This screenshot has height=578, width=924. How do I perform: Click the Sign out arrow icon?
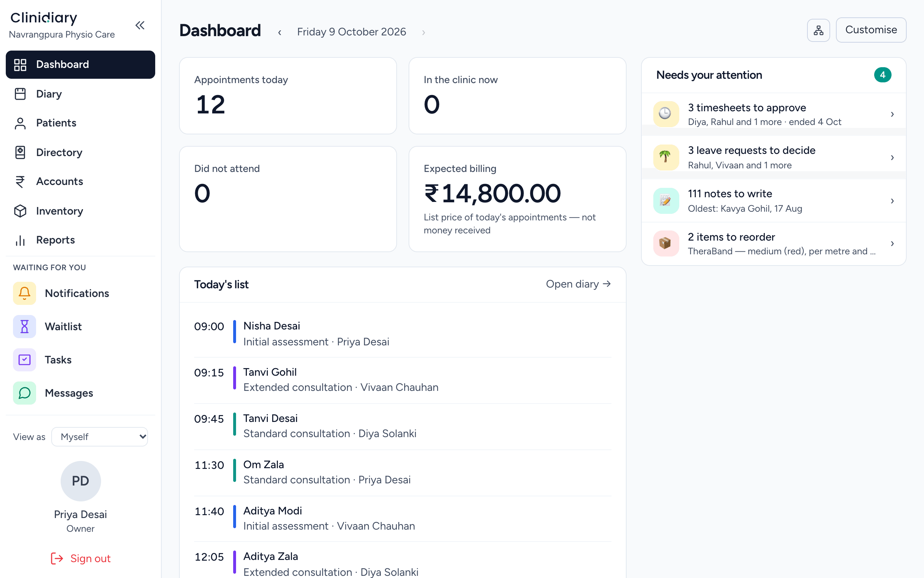coord(57,558)
